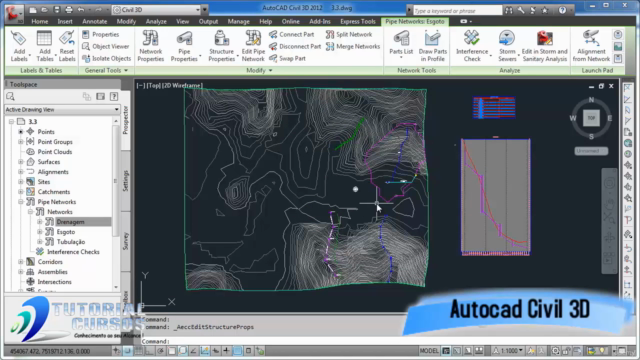640x360 pixels.
Task: Click Alignment from Network icon
Action: click(591, 38)
